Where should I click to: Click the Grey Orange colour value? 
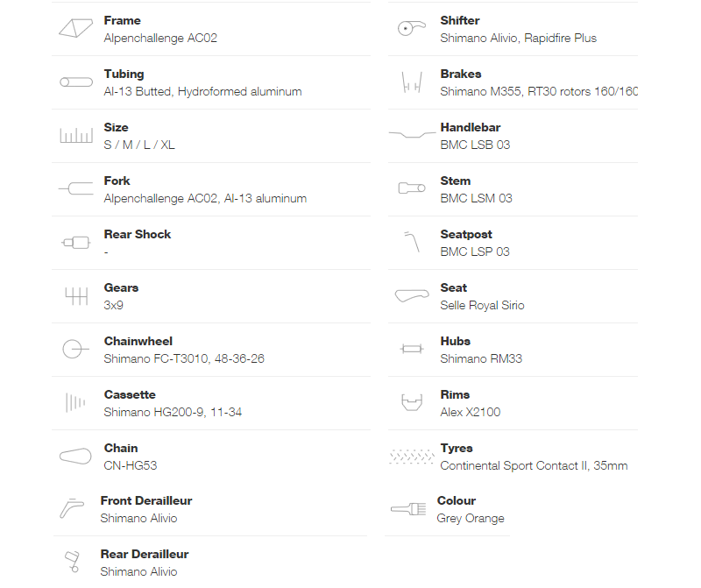pos(471,518)
